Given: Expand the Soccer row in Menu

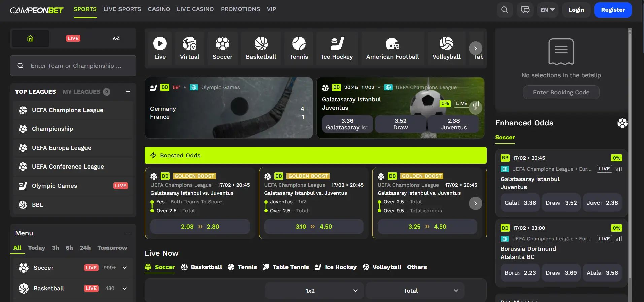Looking at the screenshot, I should pyautogui.click(x=125, y=268).
